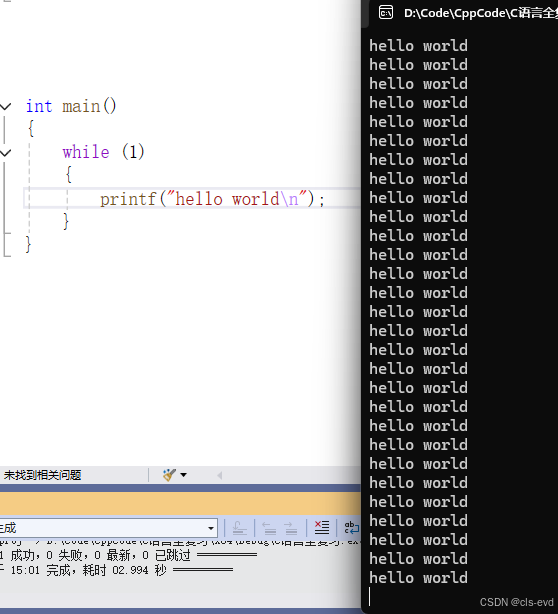Clear all output with red X icon
The image size is (558, 614).
322,528
